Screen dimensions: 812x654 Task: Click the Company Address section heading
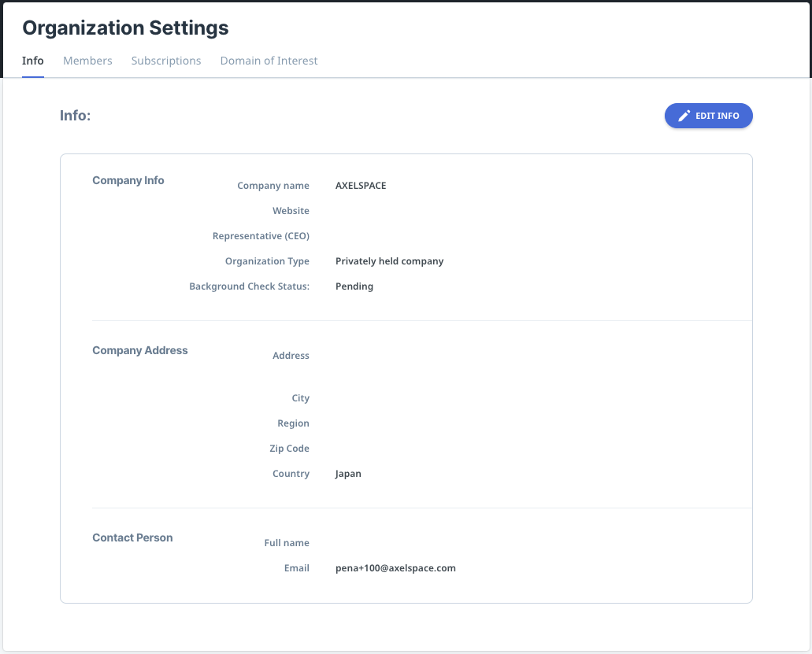[140, 350]
